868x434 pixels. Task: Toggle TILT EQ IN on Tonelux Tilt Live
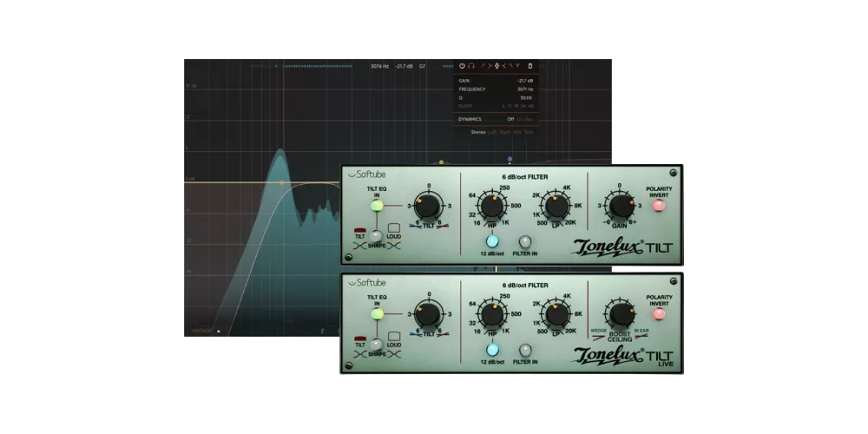377,314
